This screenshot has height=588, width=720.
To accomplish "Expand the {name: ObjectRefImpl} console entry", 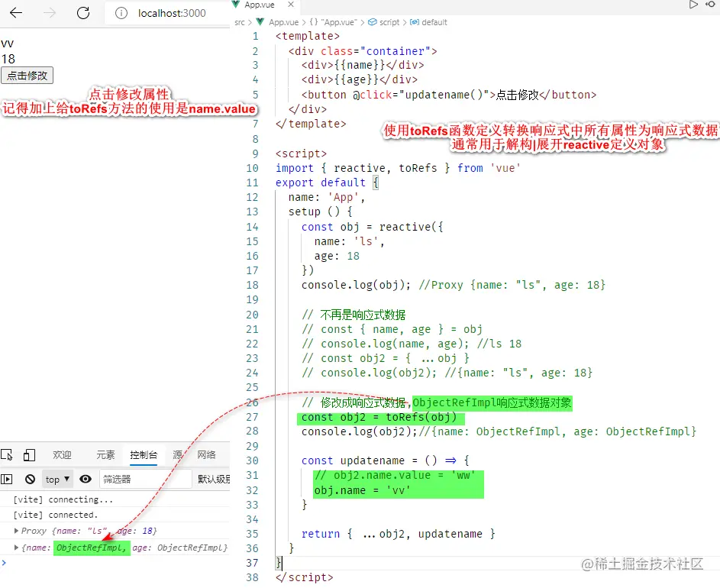I will point(17,547).
